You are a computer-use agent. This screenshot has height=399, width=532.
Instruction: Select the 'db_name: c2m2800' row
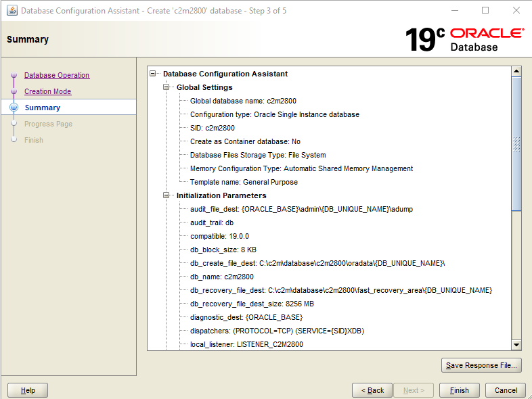pyautogui.click(x=222, y=277)
